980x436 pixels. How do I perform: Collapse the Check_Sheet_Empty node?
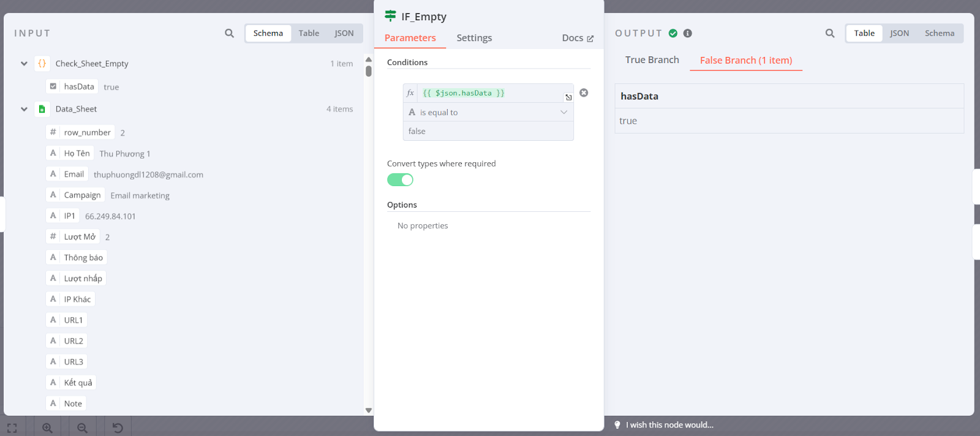24,63
